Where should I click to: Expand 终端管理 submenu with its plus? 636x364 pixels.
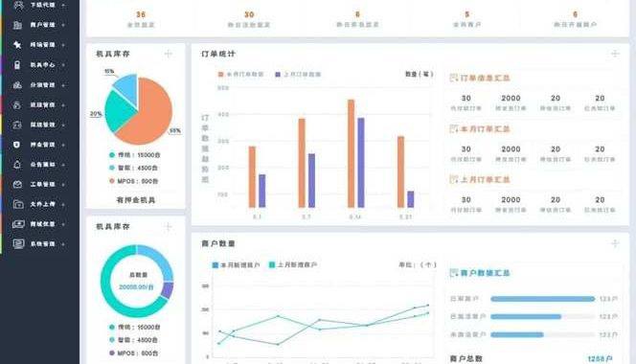click(63, 45)
